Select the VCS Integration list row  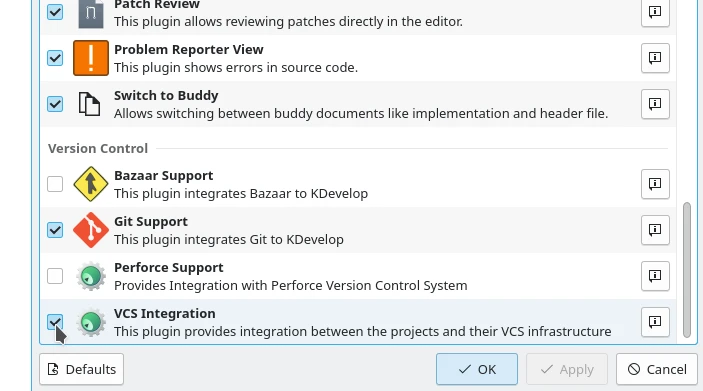[358, 322]
